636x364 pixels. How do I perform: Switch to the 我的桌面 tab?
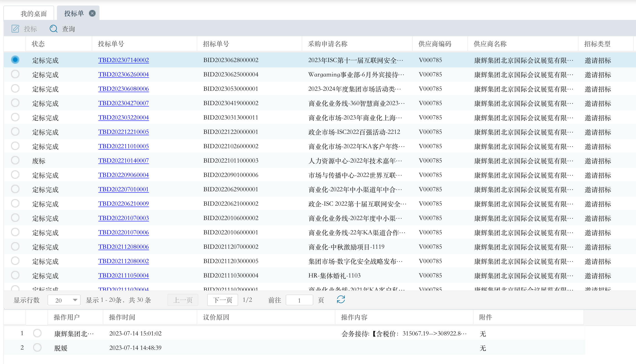coord(34,14)
